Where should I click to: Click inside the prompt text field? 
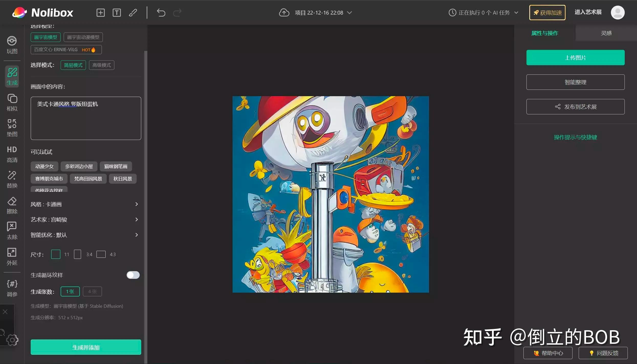86,118
